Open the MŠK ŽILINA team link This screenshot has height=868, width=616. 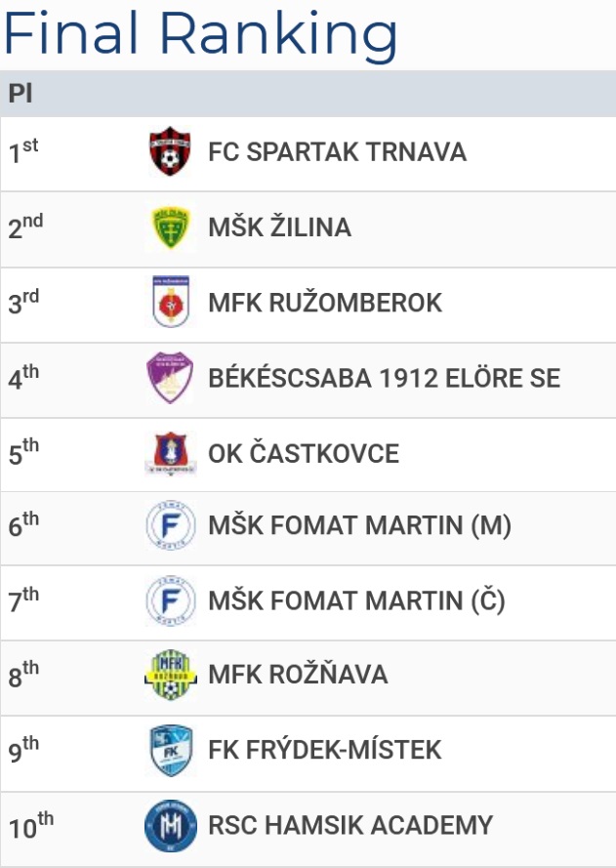(279, 227)
